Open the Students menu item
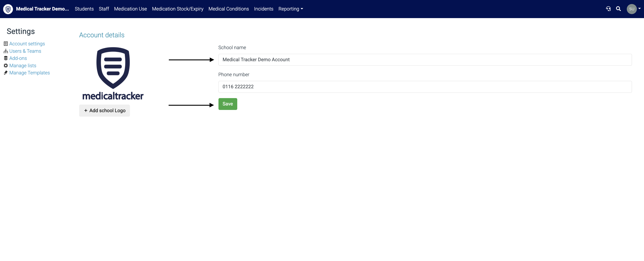Image resolution: width=644 pixels, height=261 pixels. click(x=84, y=9)
